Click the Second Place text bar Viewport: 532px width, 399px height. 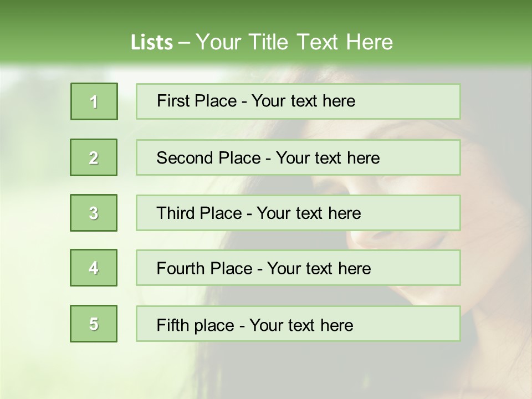click(298, 157)
